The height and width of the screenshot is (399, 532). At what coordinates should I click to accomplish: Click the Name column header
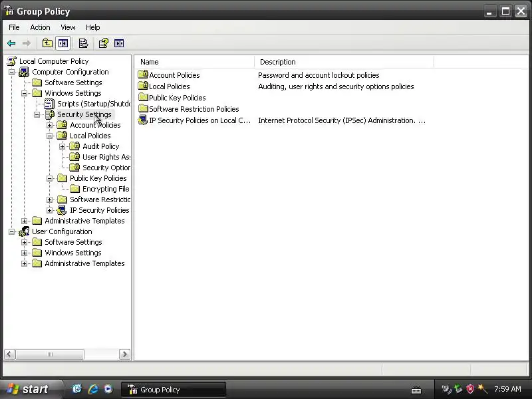point(194,62)
